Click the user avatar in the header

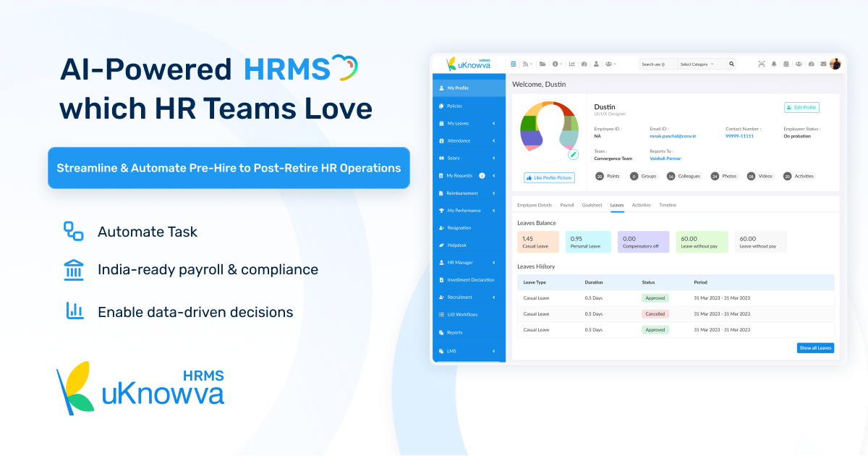click(835, 64)
